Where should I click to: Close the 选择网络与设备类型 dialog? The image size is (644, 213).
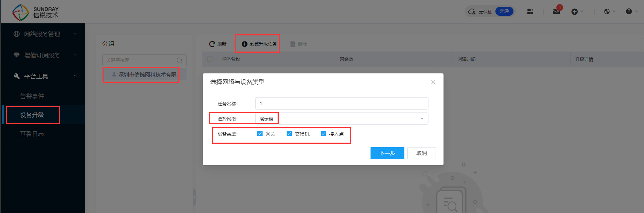(x=433, y=82)
